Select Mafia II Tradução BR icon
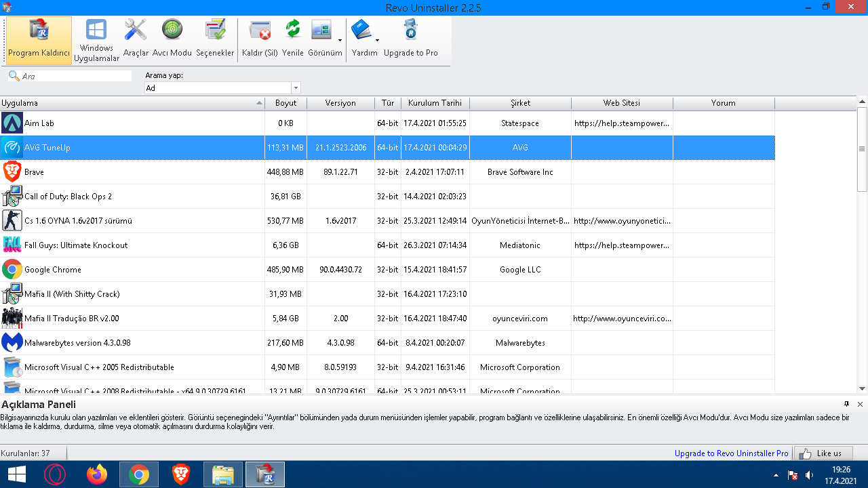Viewport: 868px width, 488px height. tap(12, 319)
